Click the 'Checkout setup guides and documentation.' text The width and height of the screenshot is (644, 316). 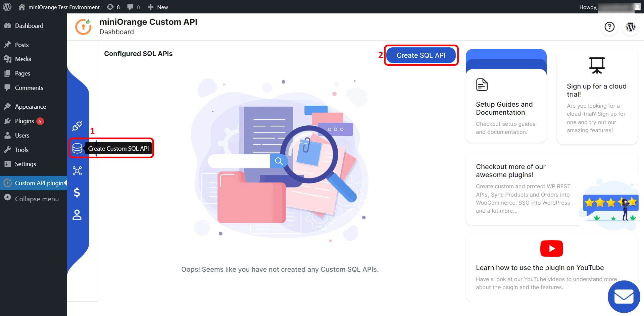pos(505,128)
